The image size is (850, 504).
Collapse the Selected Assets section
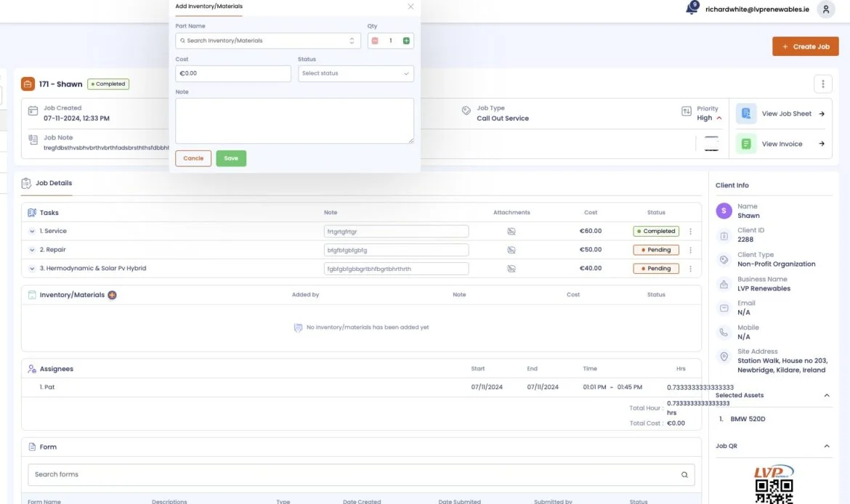point(826,396)
